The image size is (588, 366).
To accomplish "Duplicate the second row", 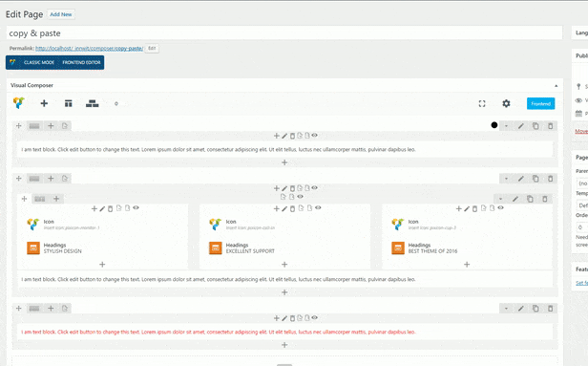I will click(x=535, y=179).
